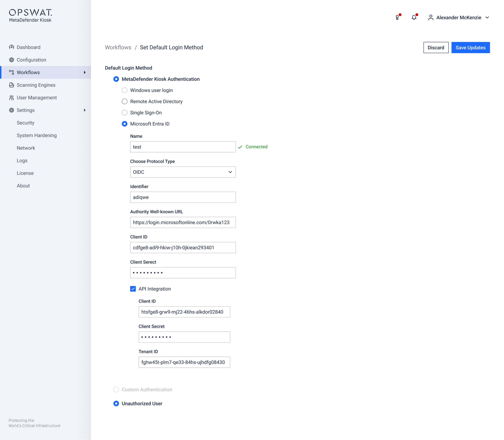Open the Security settings page
This screenshot has height=440, width=504.
pyautogui.click(x=25, y=123)
